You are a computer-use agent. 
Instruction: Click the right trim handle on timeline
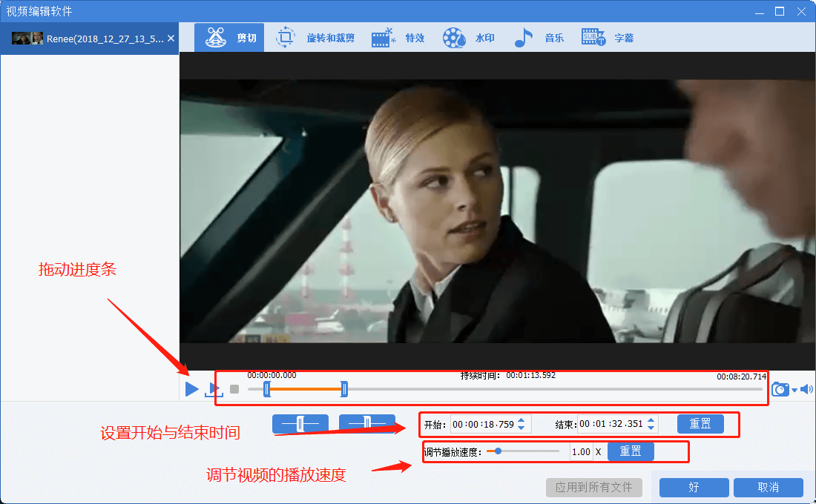tap(344, 389)
